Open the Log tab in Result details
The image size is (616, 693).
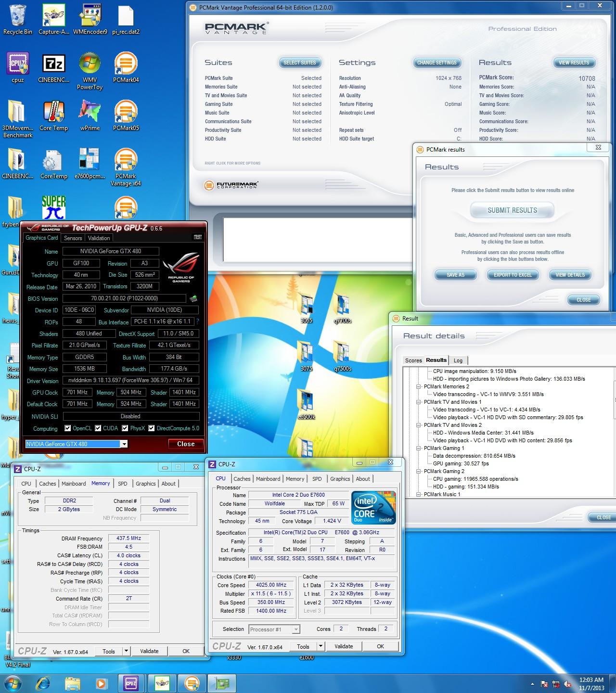coord(458,360)
